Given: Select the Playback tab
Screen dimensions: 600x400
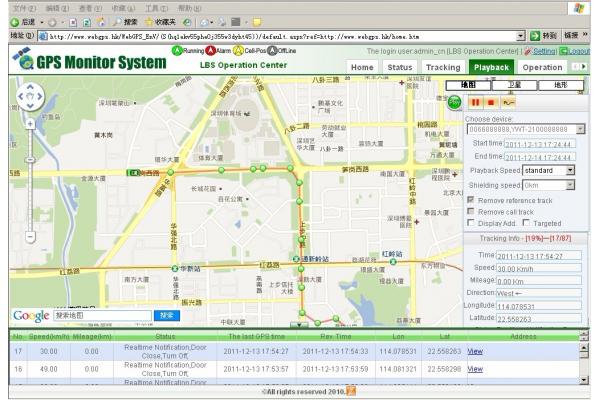Looking at the screenshot, I should pos(491,67).
